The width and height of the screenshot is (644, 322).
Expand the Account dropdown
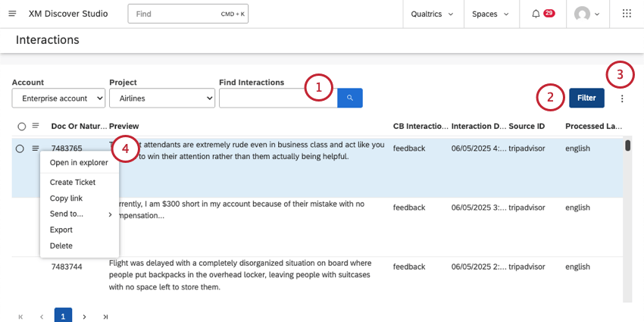(x=59, y=98)
